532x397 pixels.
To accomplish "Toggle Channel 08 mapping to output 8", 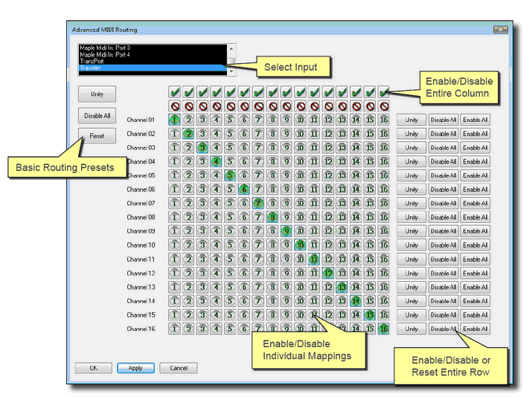I will [x=272, y=217].
